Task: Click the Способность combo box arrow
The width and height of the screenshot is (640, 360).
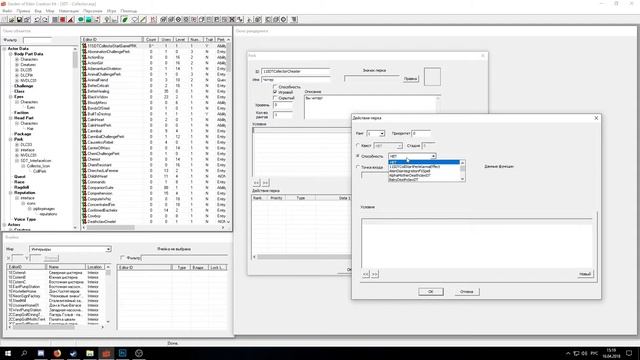Action: click(x=433, y=156)
